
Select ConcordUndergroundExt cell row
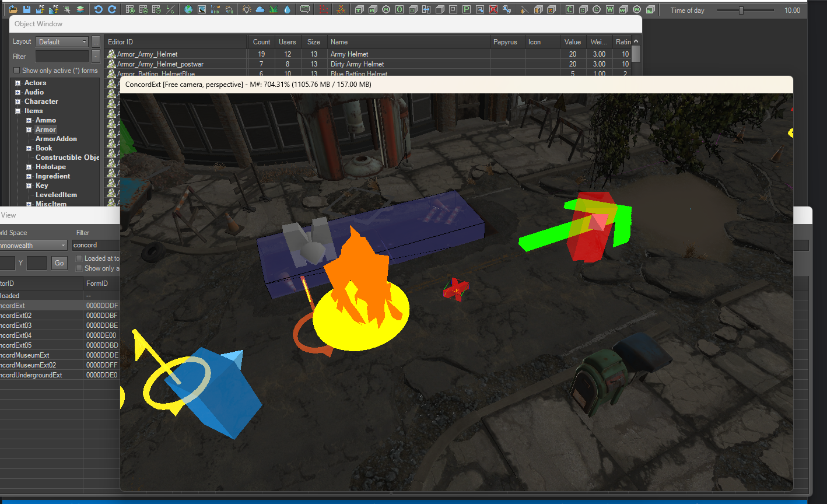[59, 375]
